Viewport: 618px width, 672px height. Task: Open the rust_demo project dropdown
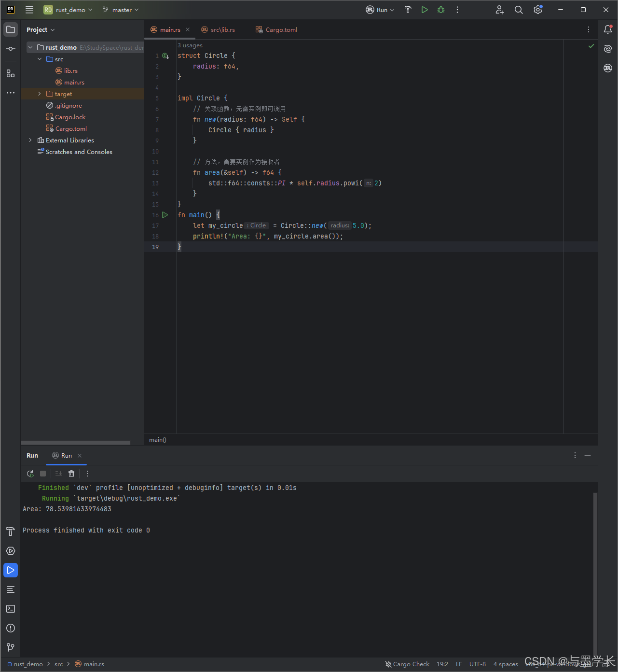tap(68, 10)
